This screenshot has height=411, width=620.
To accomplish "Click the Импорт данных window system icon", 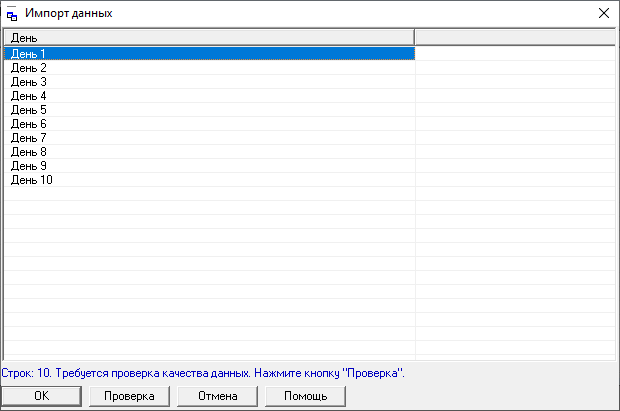I will pos(13,14).
